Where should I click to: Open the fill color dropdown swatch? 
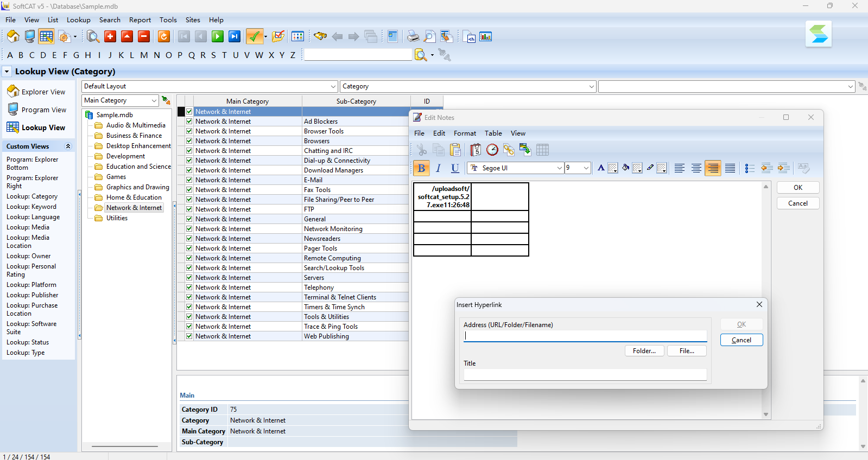637,168
